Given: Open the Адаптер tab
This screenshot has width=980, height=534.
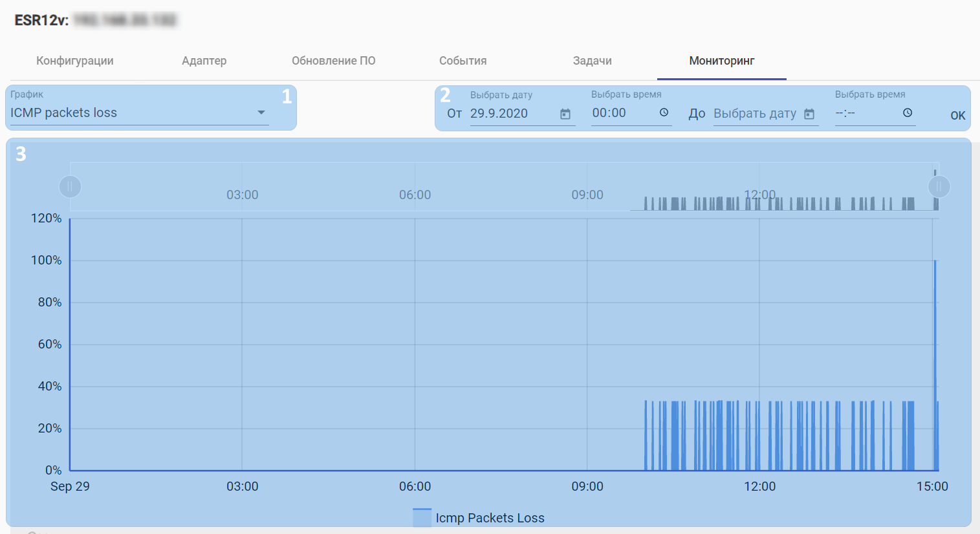Looking at the screenshot, I should tap(204, 61).
